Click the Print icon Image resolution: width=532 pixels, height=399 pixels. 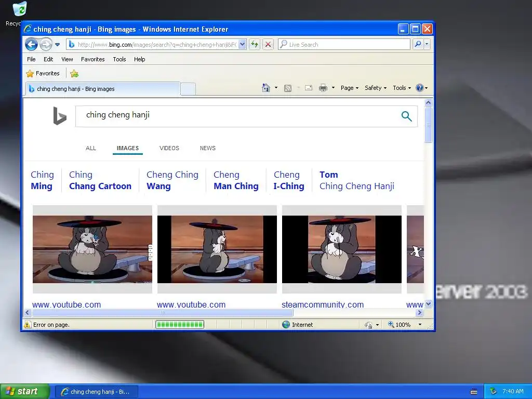[323, 88]
